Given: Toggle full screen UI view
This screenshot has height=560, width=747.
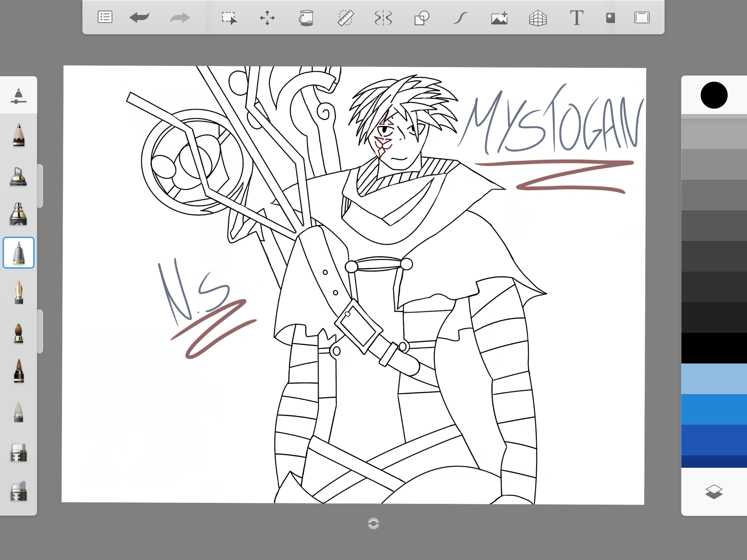Looking at the screenshot, I should tap(642, 17).
